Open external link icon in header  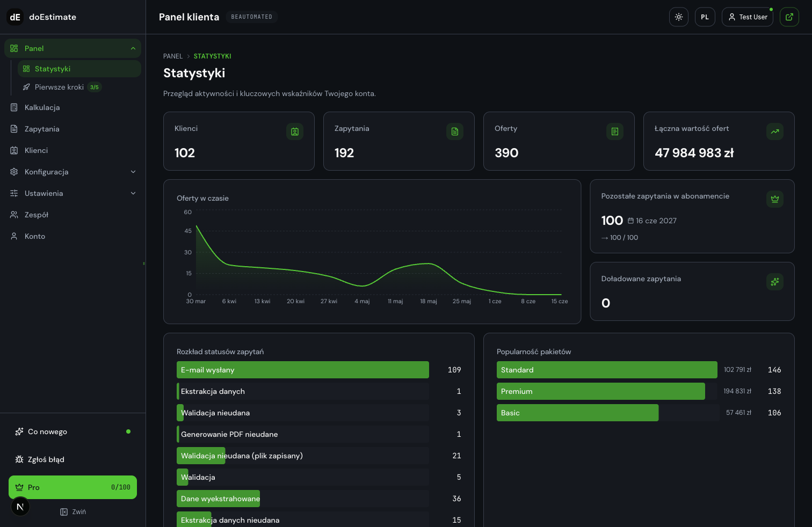[789, 17]
